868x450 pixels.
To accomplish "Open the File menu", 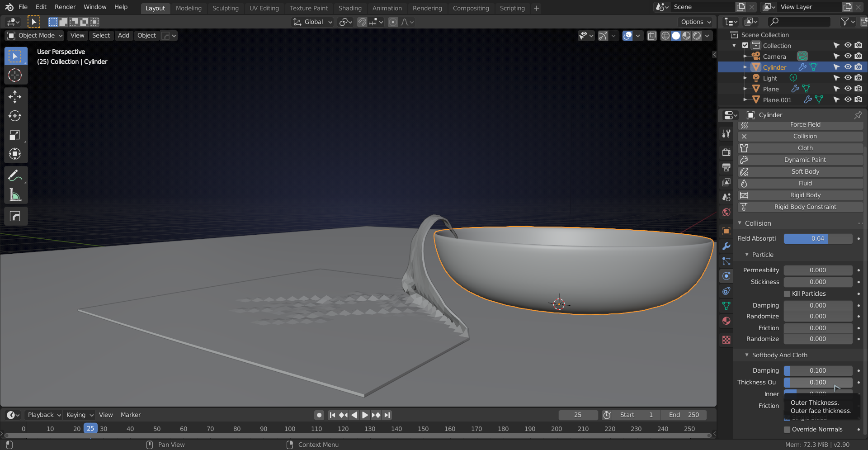I will coord(23,7).
